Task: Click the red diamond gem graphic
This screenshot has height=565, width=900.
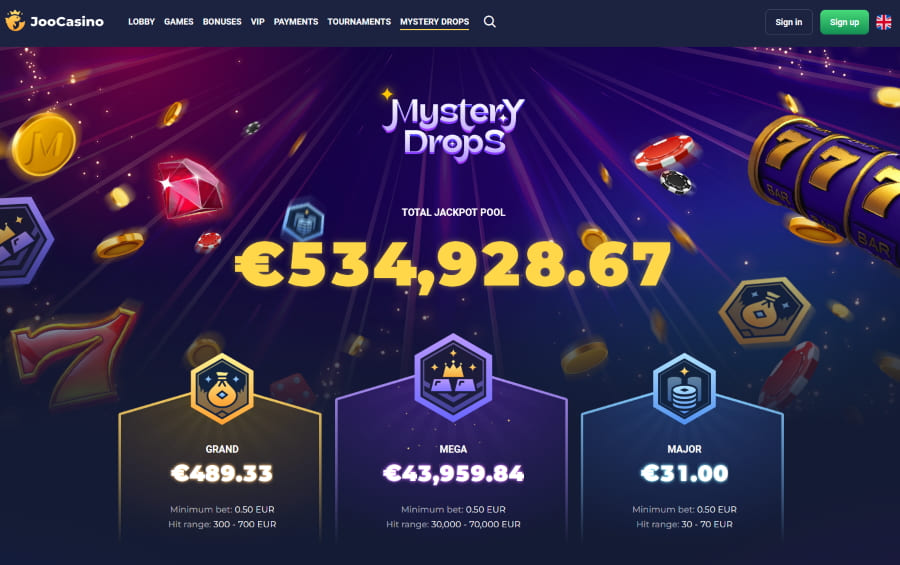Action: [x=191, y=188]
